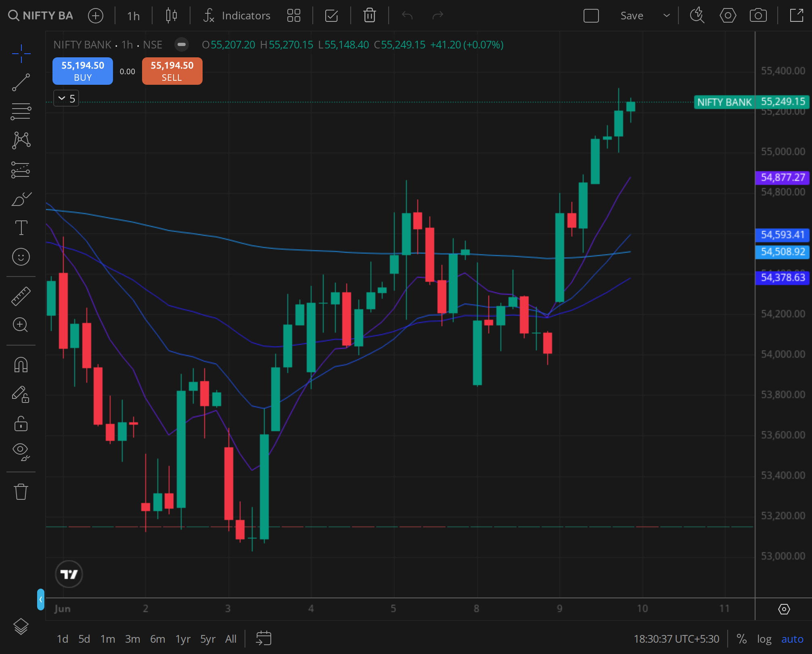Select the 3m time range
This screenshot has height=654, width=812.
(x=132, y=639)
